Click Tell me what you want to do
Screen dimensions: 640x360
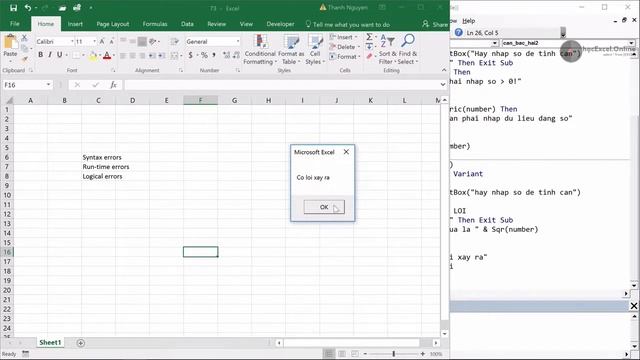tap(348, 24)
